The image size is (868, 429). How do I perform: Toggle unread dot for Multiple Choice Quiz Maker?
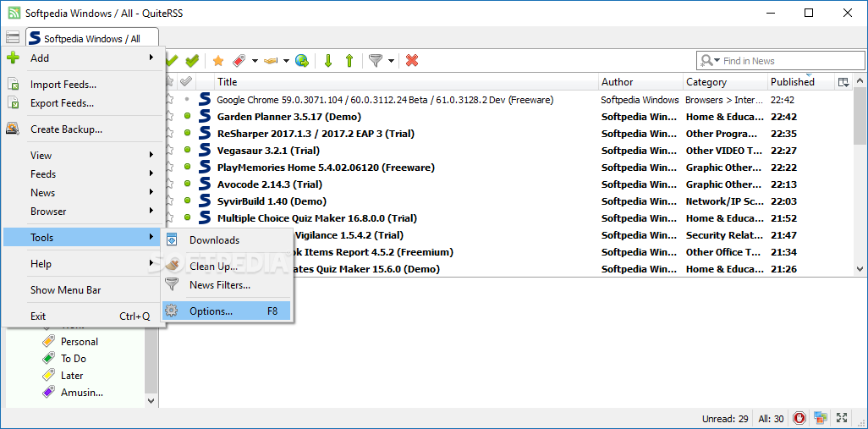pyautogui.click(x=187, y=217)
